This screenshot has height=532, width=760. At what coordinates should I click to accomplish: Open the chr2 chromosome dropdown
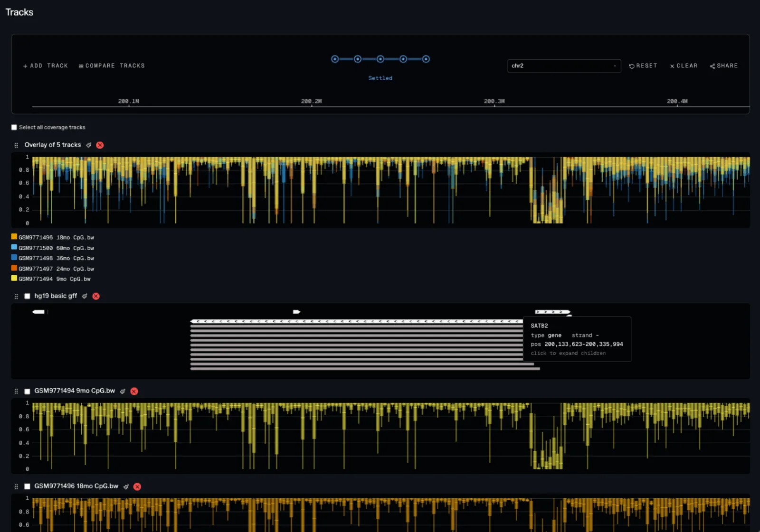click(x=564, y=66)
